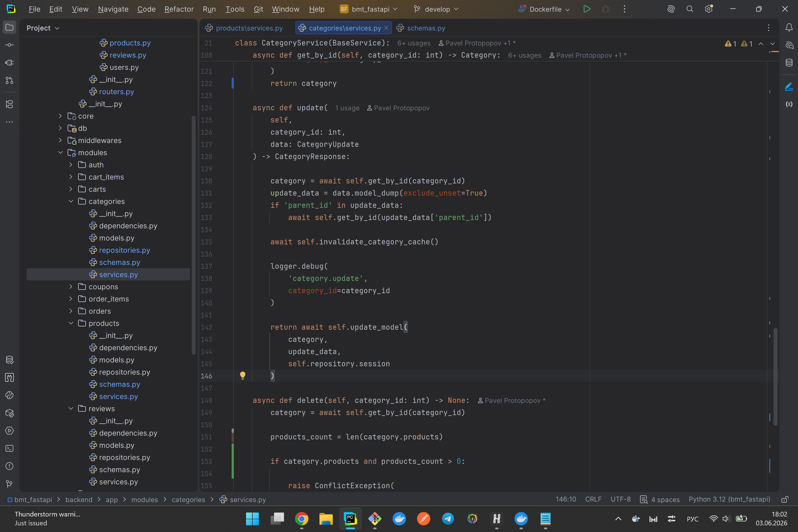The width and height of the screenshot is (798, 532).
Task: Expand the core folder
Action: [60, 116]
